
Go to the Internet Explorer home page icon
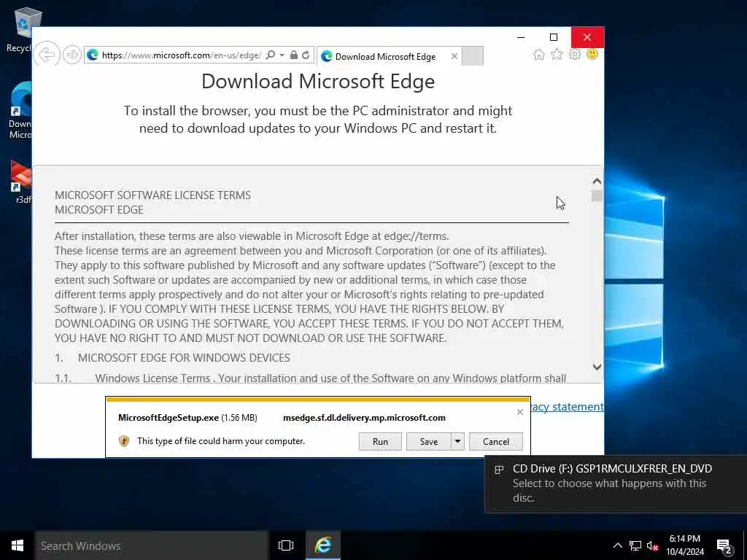[539, 55]
